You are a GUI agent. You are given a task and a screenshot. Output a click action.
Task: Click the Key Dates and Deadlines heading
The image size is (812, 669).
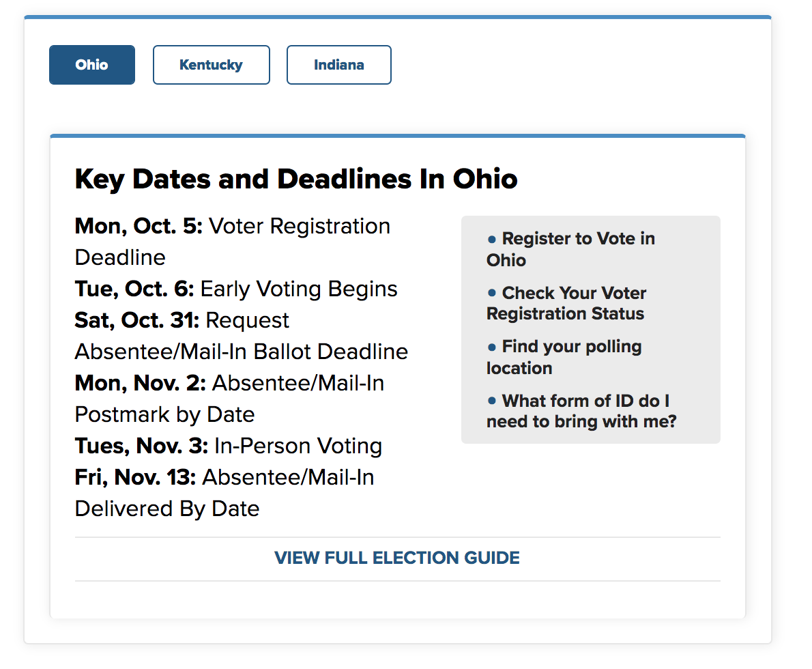[x=296, y=179]
